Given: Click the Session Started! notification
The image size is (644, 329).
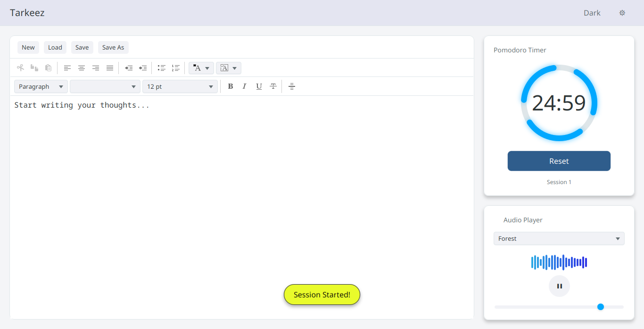Looking at the screenshot, I should pyautogui.click(x=322, y=295).
